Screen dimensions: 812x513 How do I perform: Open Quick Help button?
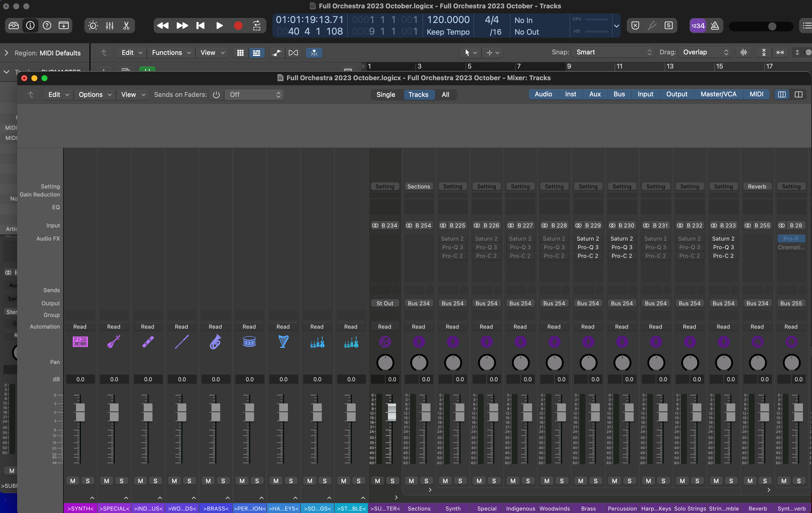[47, 26]
